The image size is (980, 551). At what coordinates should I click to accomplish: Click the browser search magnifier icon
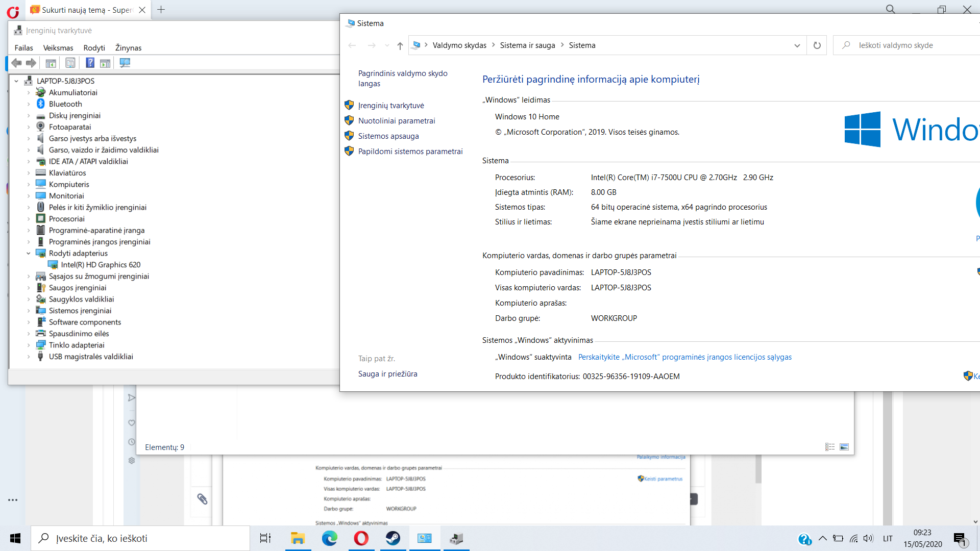[891, 9]
